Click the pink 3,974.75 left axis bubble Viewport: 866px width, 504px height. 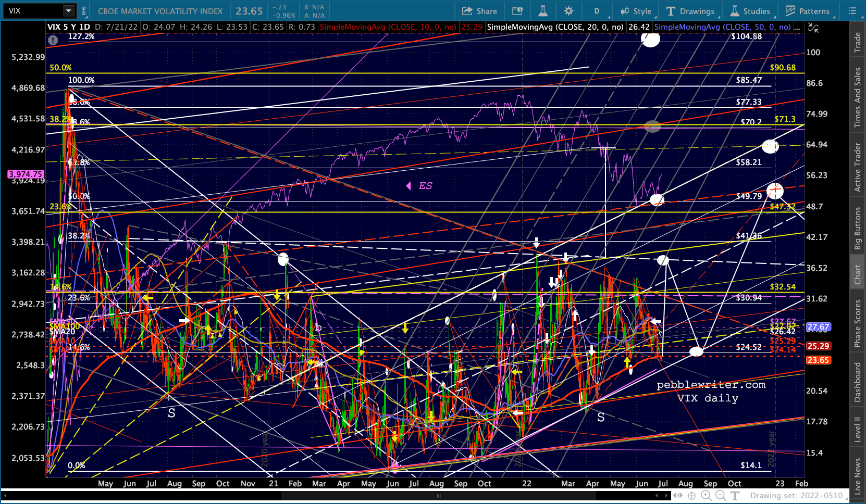26,174
